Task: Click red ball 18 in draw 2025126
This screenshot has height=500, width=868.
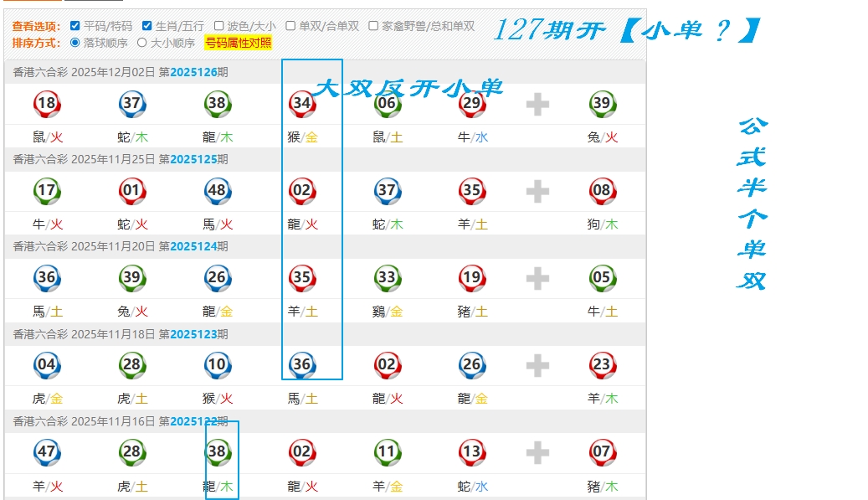Action: pyautogui.click(x=47, y=104)
